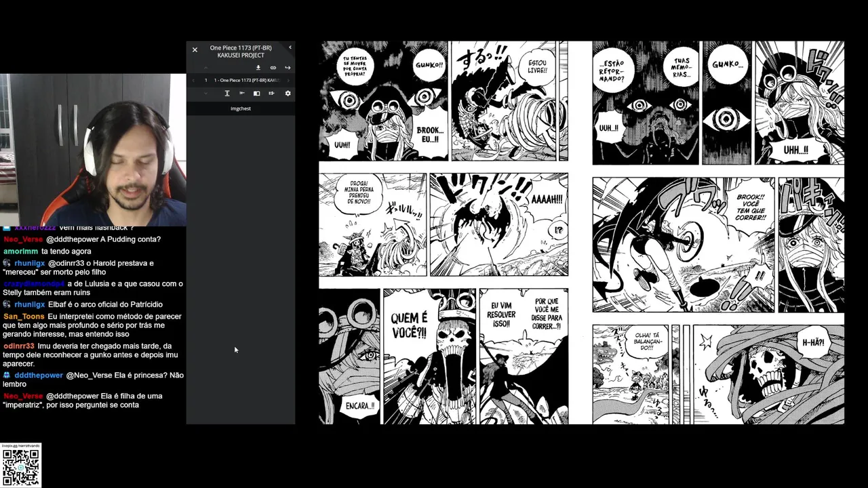
Task: Click the page-offset arrow icon
Action: (271, 93)
